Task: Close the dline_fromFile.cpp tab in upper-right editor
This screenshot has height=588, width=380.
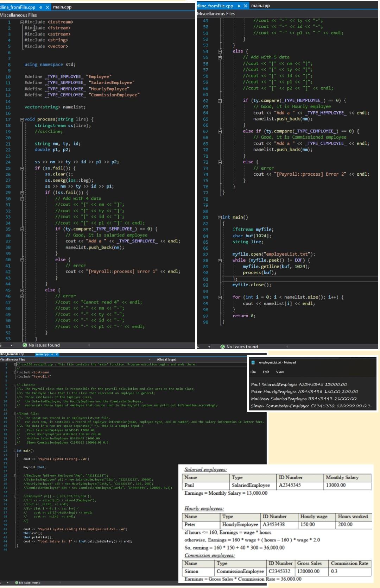Action: tap(245, 6)
